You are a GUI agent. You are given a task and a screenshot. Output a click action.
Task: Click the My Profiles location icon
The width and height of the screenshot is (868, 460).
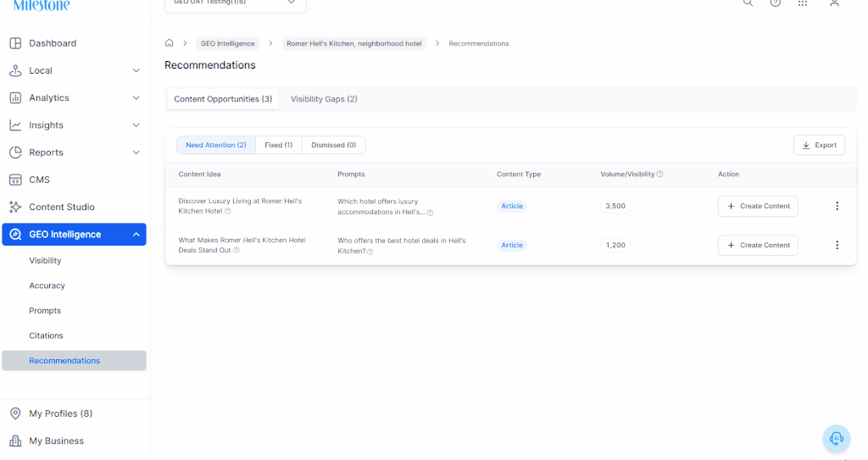click(x=15, y=413)
